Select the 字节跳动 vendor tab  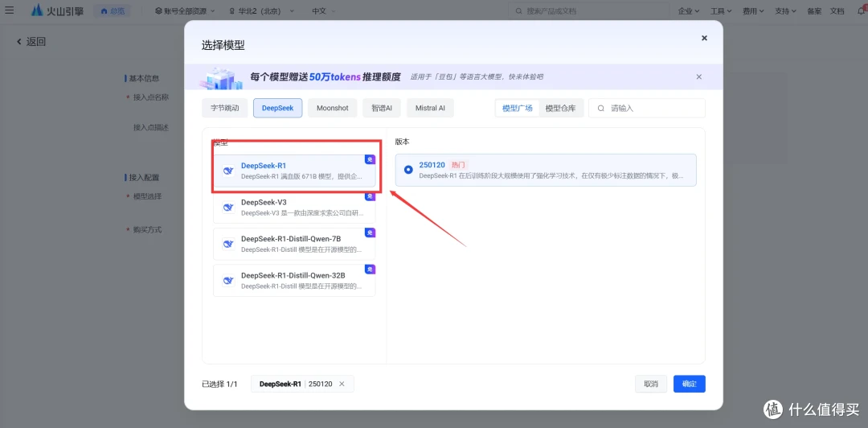[224, 108]
